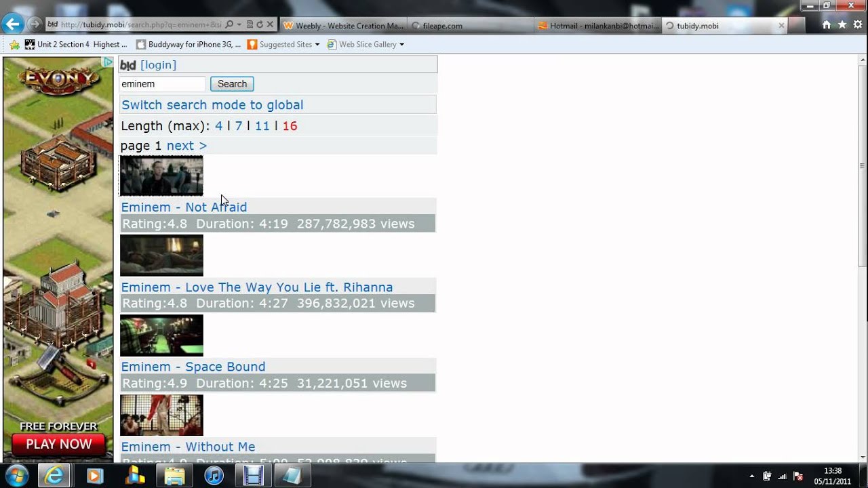Viewport: 868px width, 488px height.
Task: Close the tubidy.mobi tab
Action: click(781, 26)
